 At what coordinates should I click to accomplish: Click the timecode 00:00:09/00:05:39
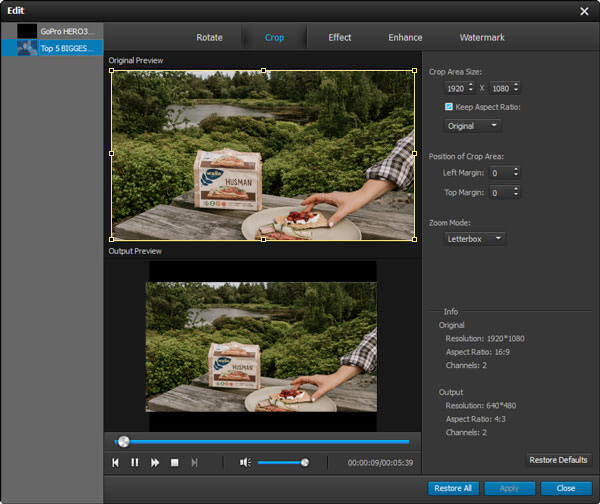coord(380,463)
